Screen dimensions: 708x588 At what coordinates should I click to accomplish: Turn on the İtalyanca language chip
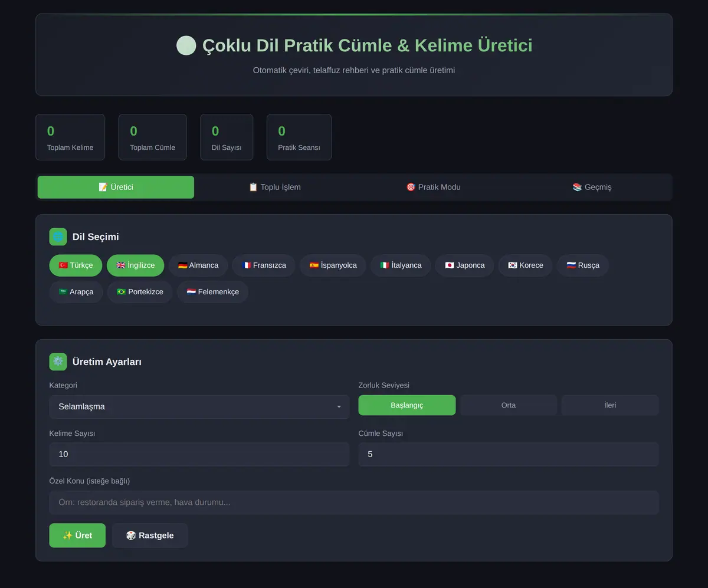pyautogui.click(x=401, y=265)
